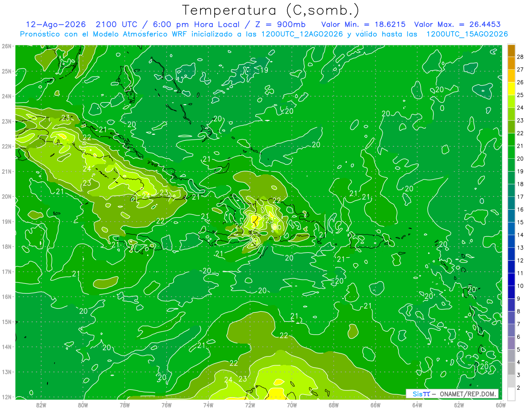Click the 14N latitude axis label
This screenshot has width=532, height=411.
click(6, 347)
